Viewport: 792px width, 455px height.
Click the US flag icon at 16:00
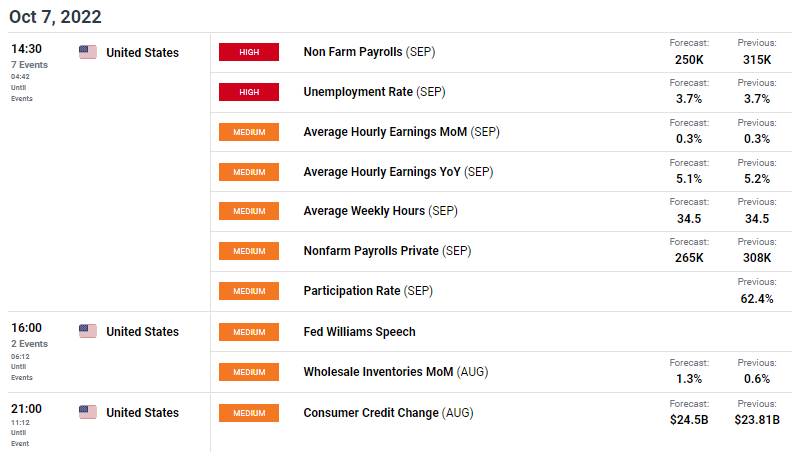pos(88,331)
